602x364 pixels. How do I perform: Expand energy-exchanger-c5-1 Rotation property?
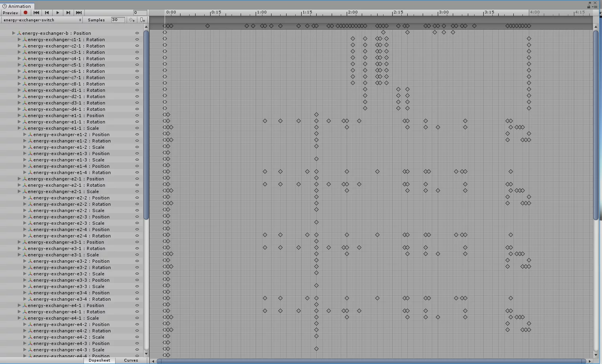click(19, 65)
